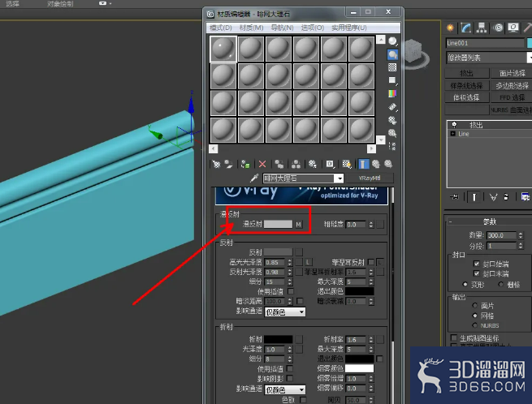Image resolution: width=532 pixels, height=404 pixels.
Task: Toggle 影响阴影 checkbox in 折射 section
Action: (x=290, y=378)
